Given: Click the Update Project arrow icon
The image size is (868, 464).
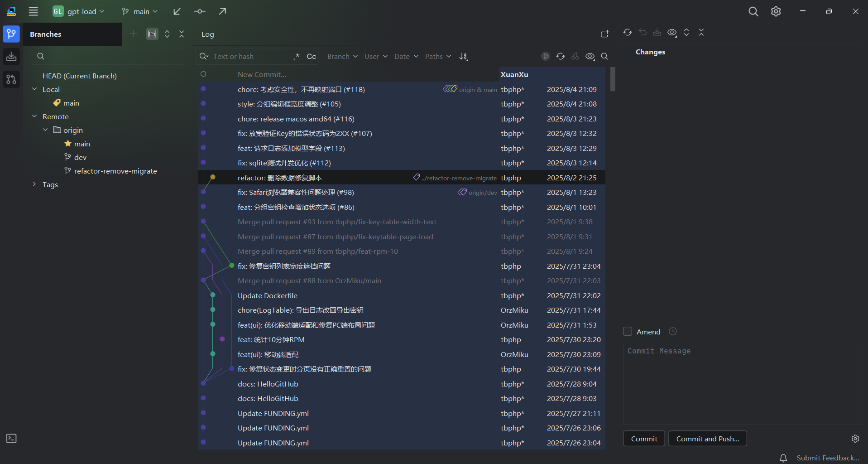Looking at the screenshot, I should 177,11.
